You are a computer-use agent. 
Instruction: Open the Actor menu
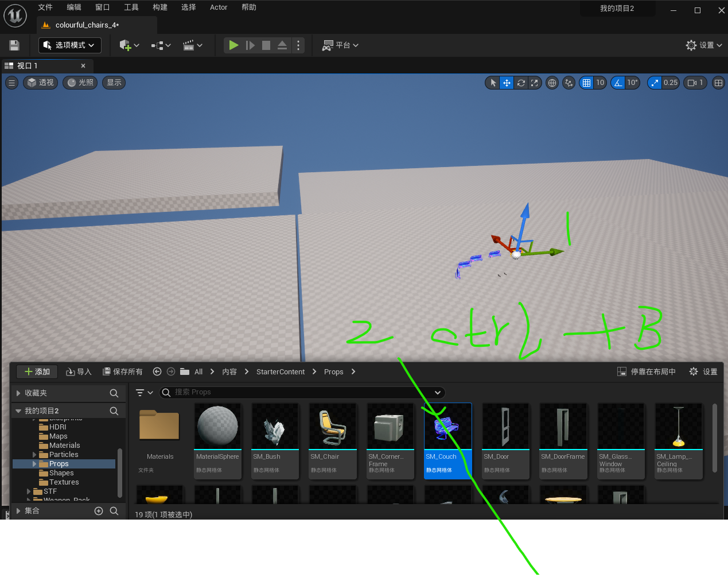(x=219, y=7)
